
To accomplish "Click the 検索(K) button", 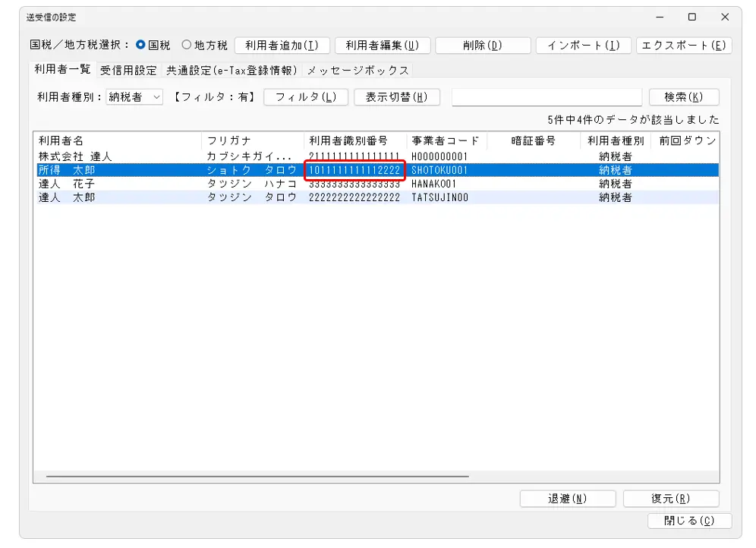I will (x=683, y=97).
